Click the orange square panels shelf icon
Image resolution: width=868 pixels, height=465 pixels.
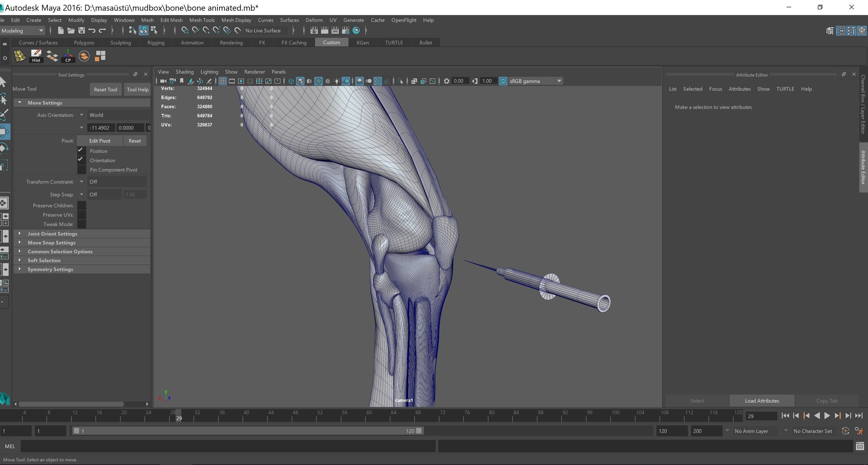click(x=100, y=56)
